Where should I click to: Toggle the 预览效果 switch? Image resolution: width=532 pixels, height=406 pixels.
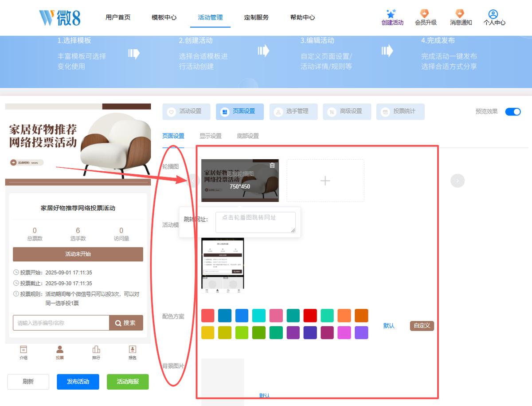[513, 111]
